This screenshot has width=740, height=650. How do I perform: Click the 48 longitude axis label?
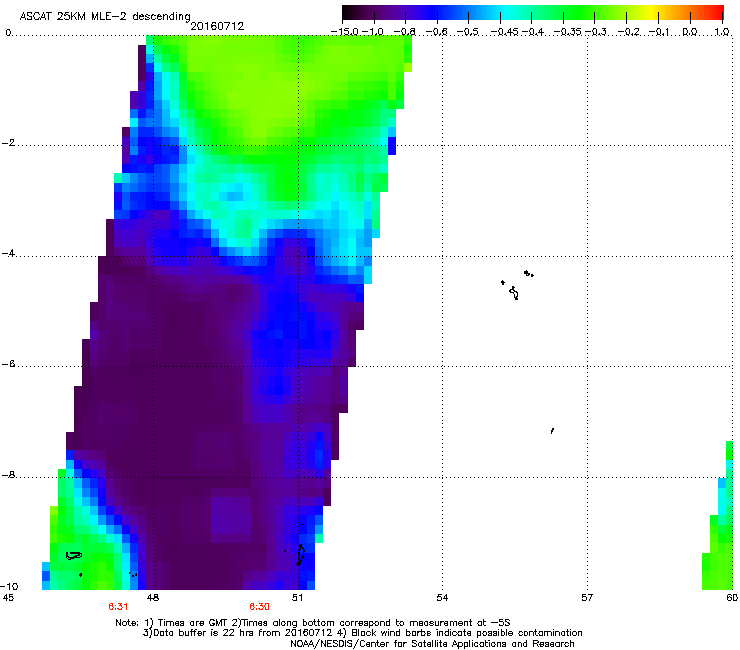point(153,598)
